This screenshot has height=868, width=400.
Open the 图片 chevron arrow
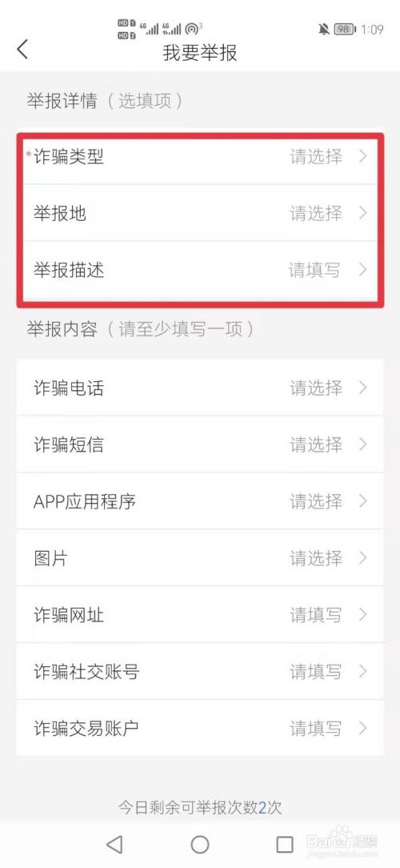[x=363, y=558]
